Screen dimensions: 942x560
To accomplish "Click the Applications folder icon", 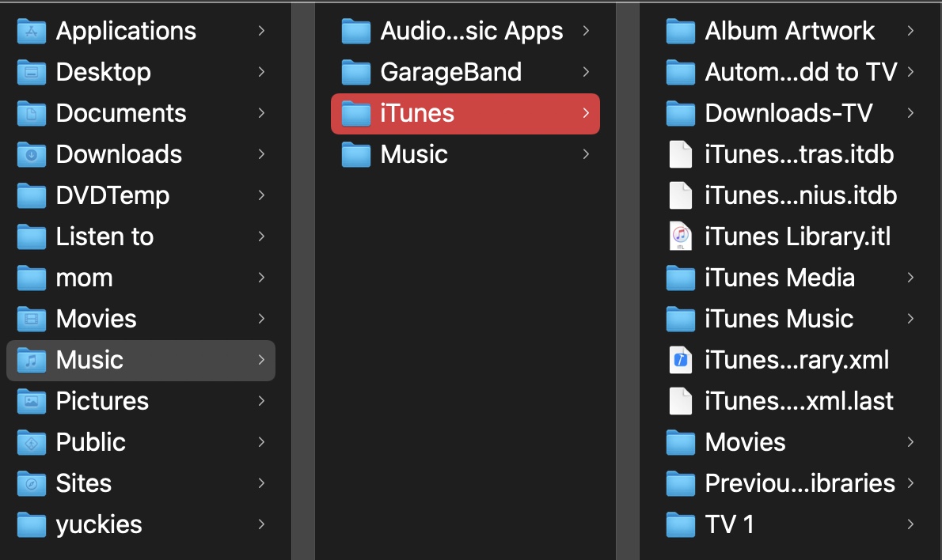I will click(32, 31).
